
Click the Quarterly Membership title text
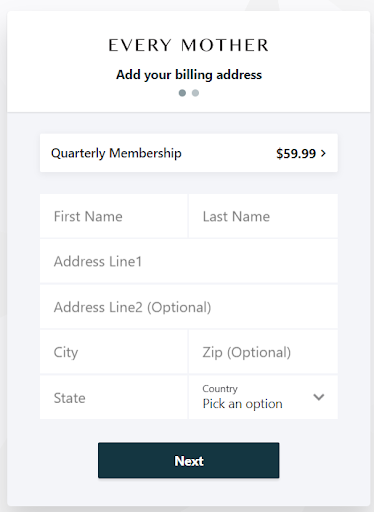click(116, 153)
